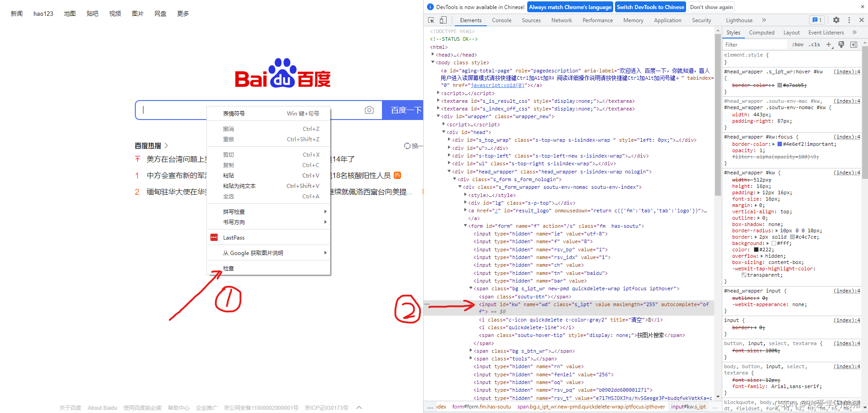Activate the inspect element picker icon
The image size is (868, 413).
coord(431,20)
